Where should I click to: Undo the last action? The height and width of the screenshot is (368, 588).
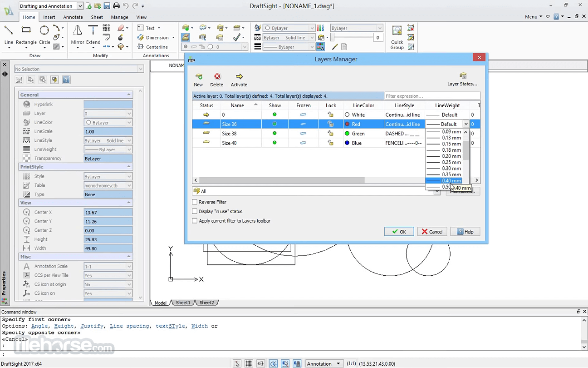click(126, 6)
